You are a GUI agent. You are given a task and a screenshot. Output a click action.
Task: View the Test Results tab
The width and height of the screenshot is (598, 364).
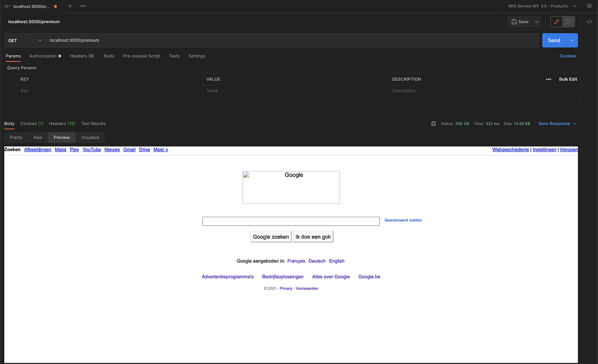pos(93,124)
